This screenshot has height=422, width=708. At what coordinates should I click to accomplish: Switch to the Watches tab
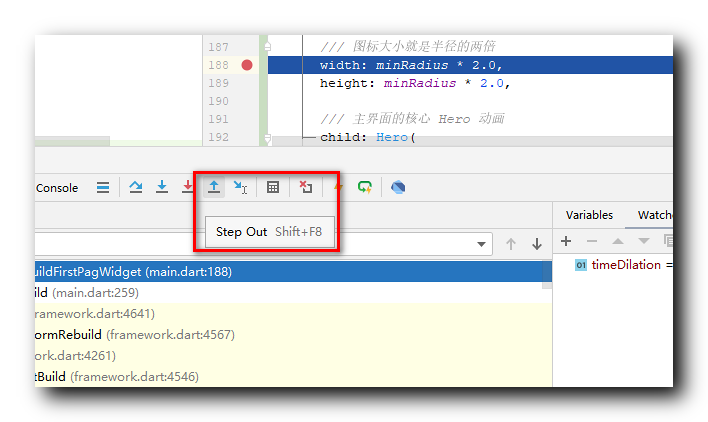(x=655, y=215)
